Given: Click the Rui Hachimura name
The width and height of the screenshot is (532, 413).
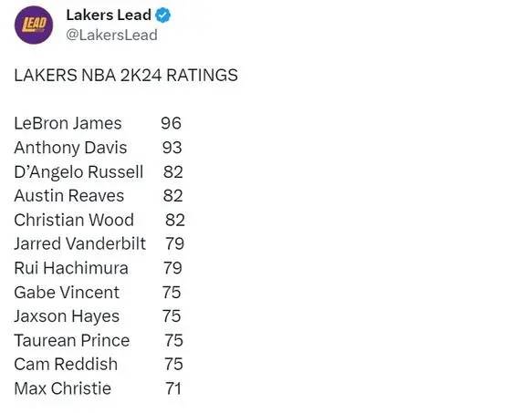Looking at the screenshot, I should (x=71, y=268).
